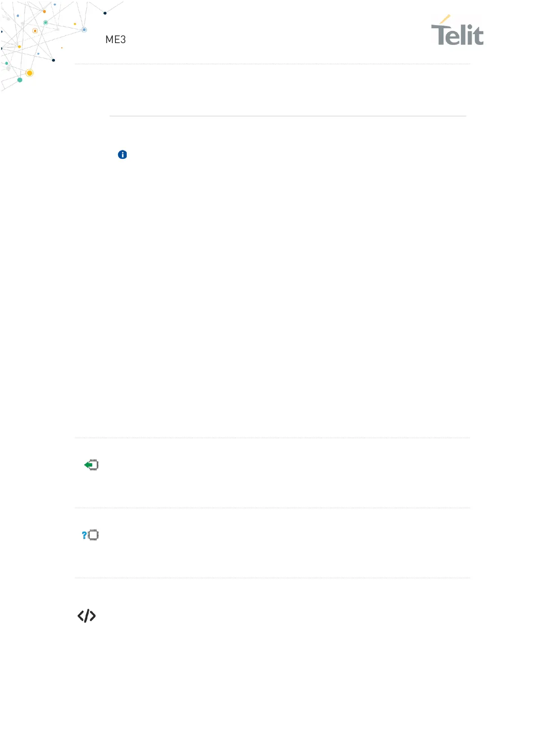Click the orange ringed network node
The image size is (535, 756).
click(x=35, y=31)
